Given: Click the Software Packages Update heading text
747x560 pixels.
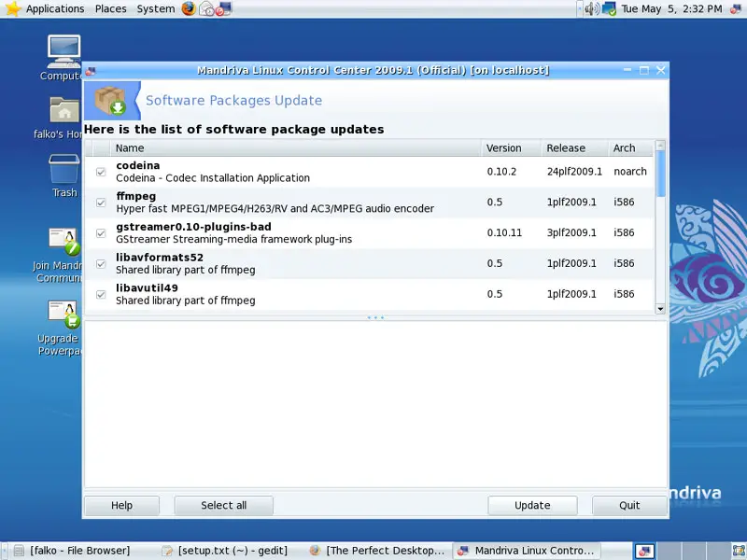Looking at the screenshot, I should pyautogui.click(x=234, y=101).
